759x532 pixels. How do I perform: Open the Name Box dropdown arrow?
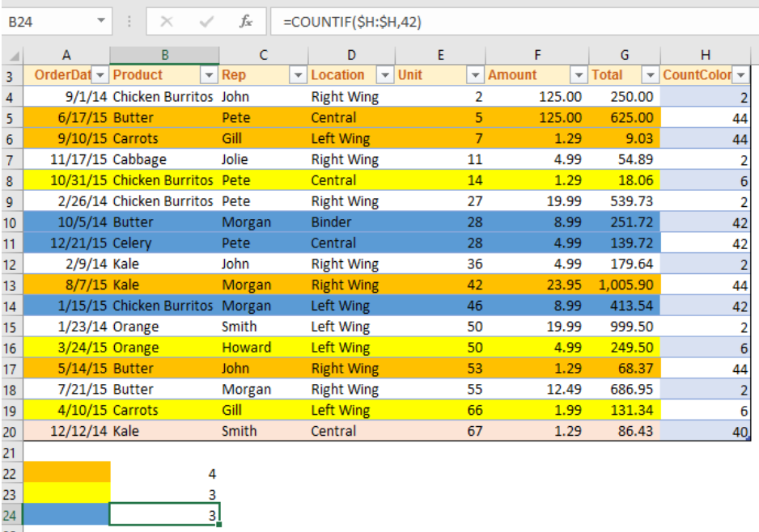(101, 21)
